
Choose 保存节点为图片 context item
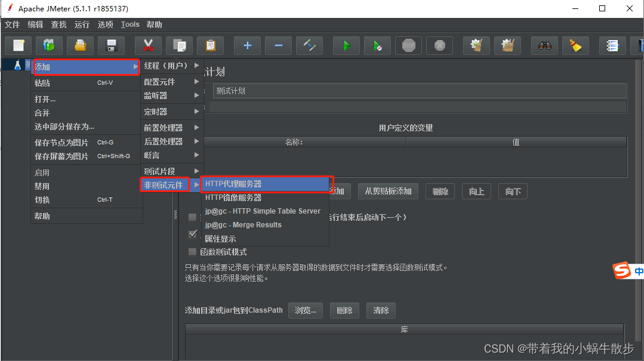pyautogui.click(x=87, y=143)
